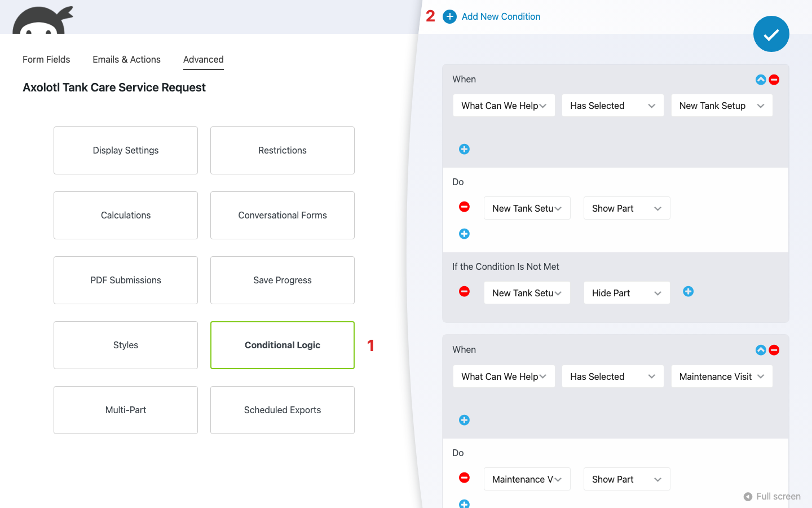812x508 pixels.
Task: Open the Calculations settings
Action: click(x=126, y=215)
